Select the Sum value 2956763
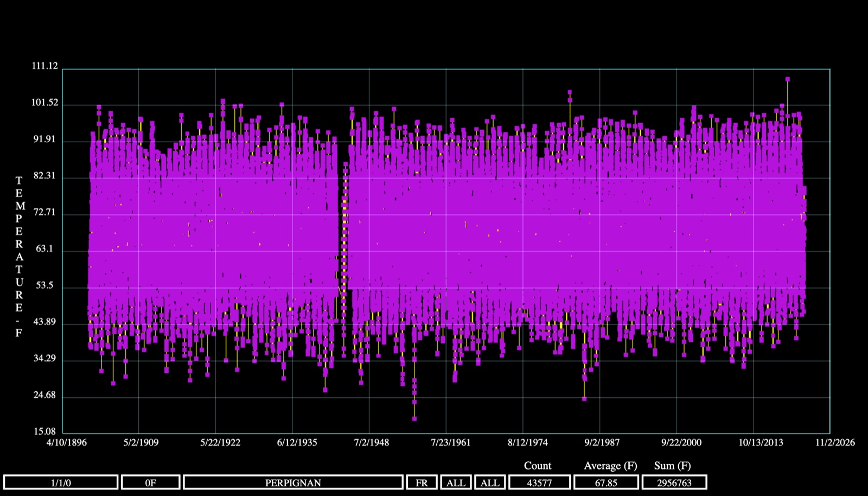This screenshot has height=496, width=868. tap(674, 482)
